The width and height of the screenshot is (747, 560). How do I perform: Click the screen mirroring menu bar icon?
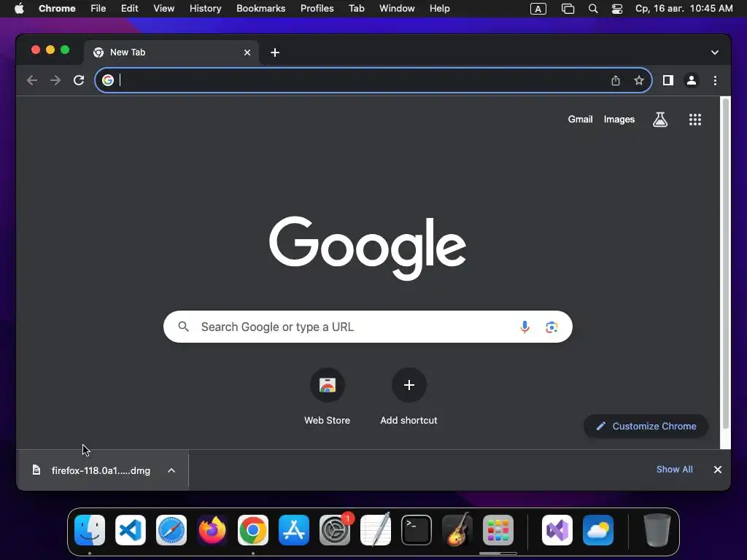(568, 9)
